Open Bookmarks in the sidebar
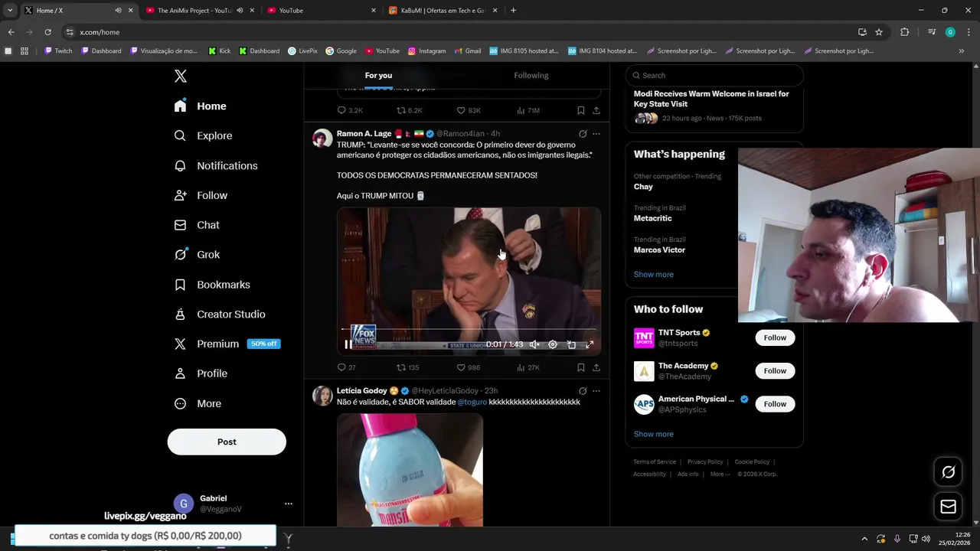The height and width of the screenshot is (551, 980). pyautogui.click(x=213, y=285)
